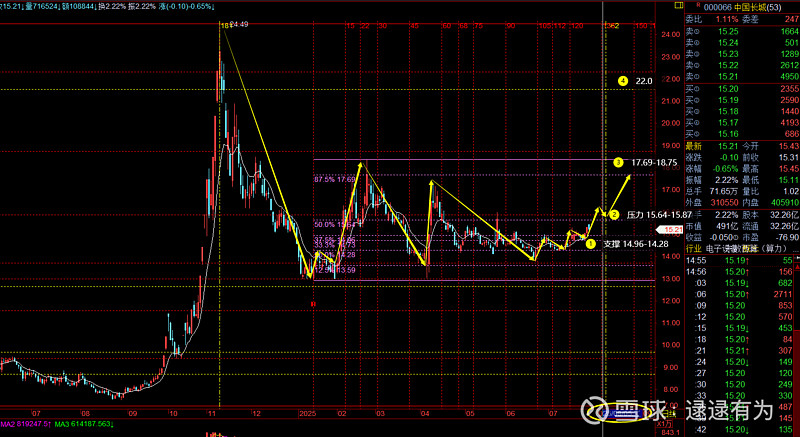800x437 pixels.
Task: Click the 最高 15.45 high price field
Action: point(770,169)
